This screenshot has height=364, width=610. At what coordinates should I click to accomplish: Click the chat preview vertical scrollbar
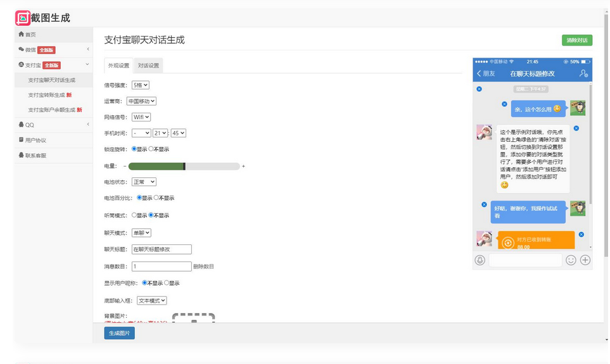(x=590, y=144)
